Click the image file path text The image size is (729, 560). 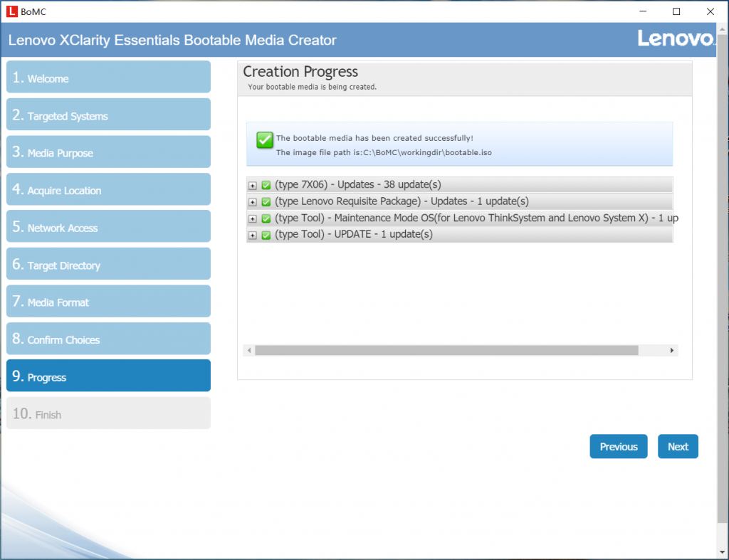click(x=384, y=152)
